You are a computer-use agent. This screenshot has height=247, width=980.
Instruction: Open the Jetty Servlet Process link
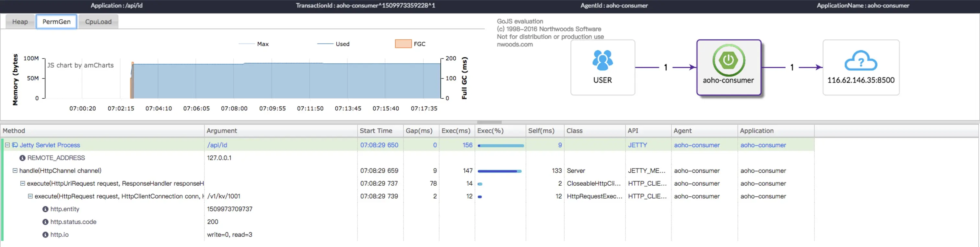(x=50, y=145)
